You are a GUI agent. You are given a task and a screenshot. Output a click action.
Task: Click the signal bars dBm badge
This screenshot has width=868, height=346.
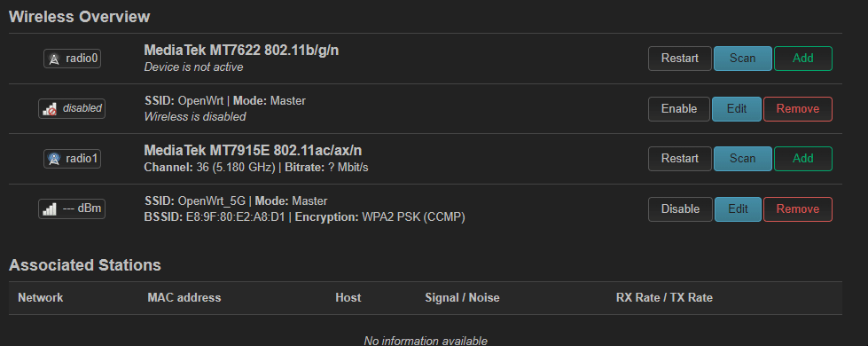click(72, 209)
